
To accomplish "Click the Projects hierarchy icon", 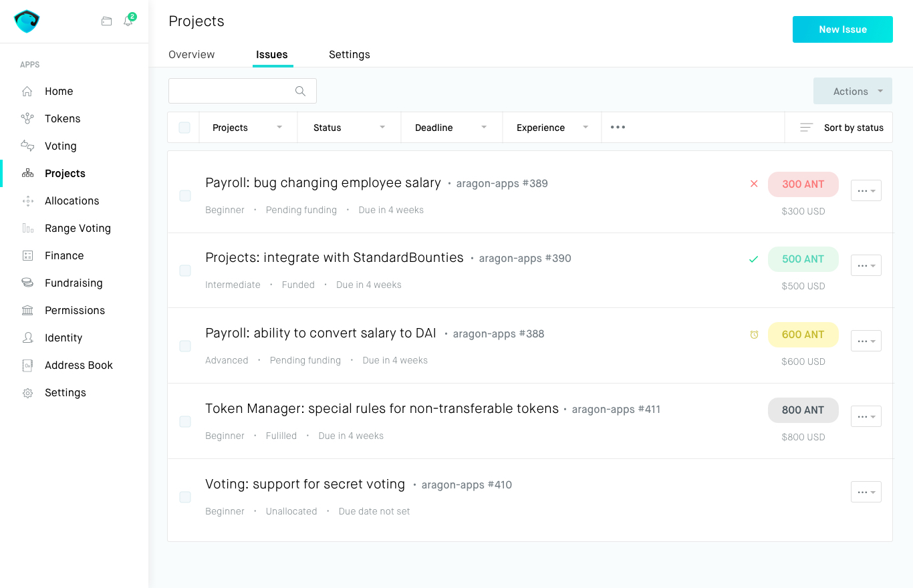I will [27, 173].
